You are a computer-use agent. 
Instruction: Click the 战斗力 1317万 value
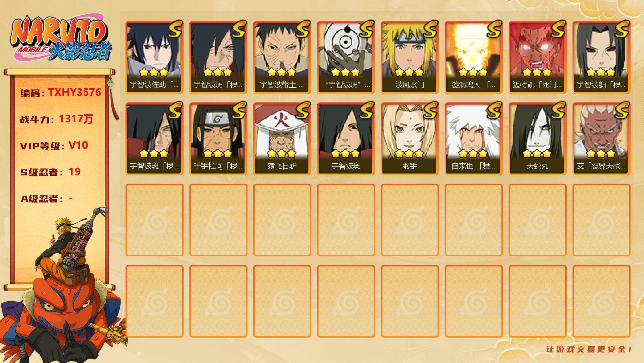(76, 119)
